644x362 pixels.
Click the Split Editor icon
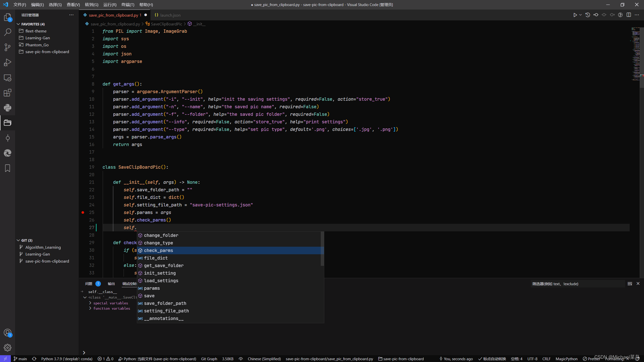click(x=629, y=15)
